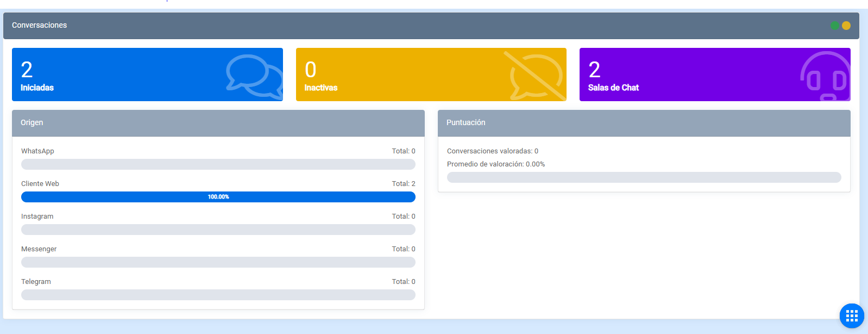The image size is (868, 334).
Task: Click the Cliente Web source label
Action: coord(40,184)
